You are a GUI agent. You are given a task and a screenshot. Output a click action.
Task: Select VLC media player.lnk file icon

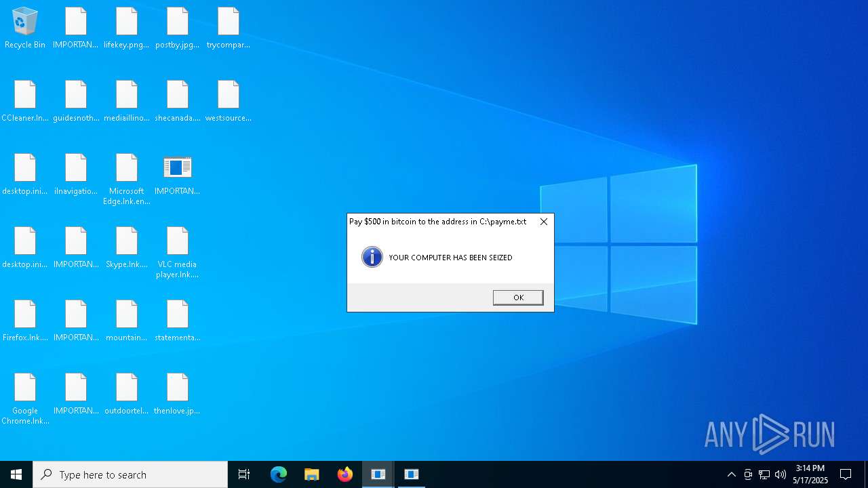(x=178, y=253)
